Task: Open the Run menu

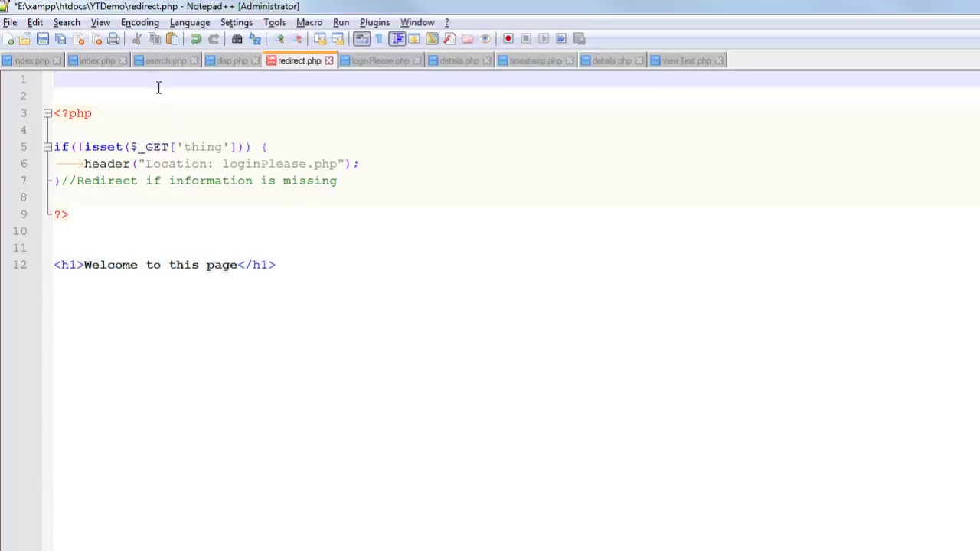Action: click(341, 22)
